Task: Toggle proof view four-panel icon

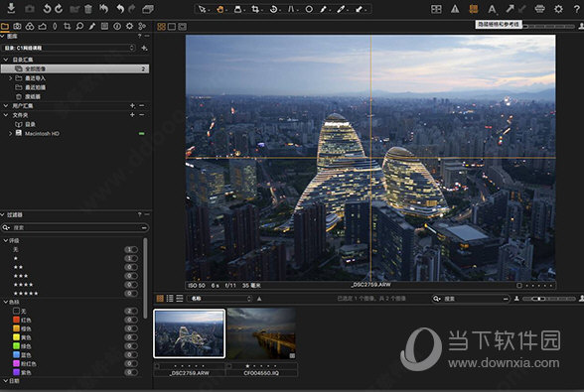Action: [436, 9]
